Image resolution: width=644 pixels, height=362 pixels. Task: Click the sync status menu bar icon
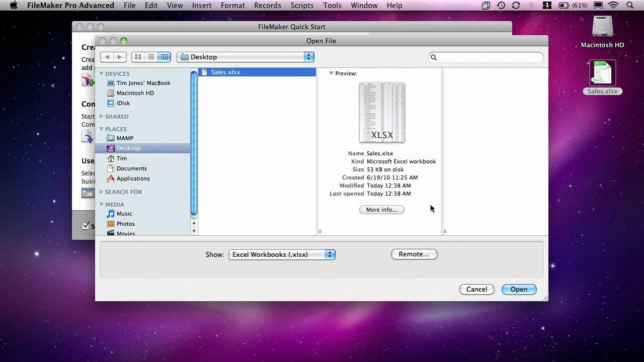(516, 6)
